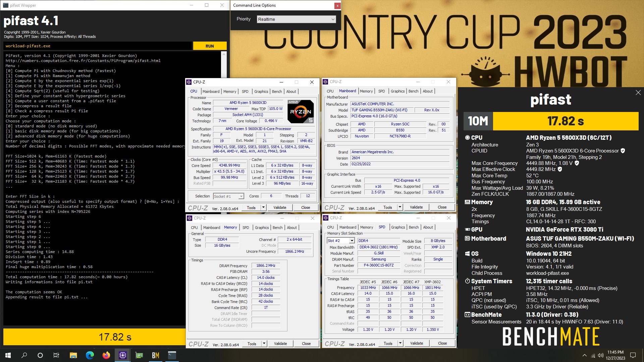Click the Cortana circle icon on taskbar

[x=40, y=355]
